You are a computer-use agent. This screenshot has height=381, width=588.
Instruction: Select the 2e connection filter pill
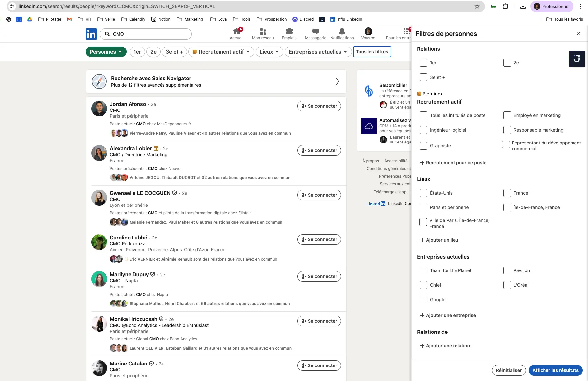(x=153, y=52)
